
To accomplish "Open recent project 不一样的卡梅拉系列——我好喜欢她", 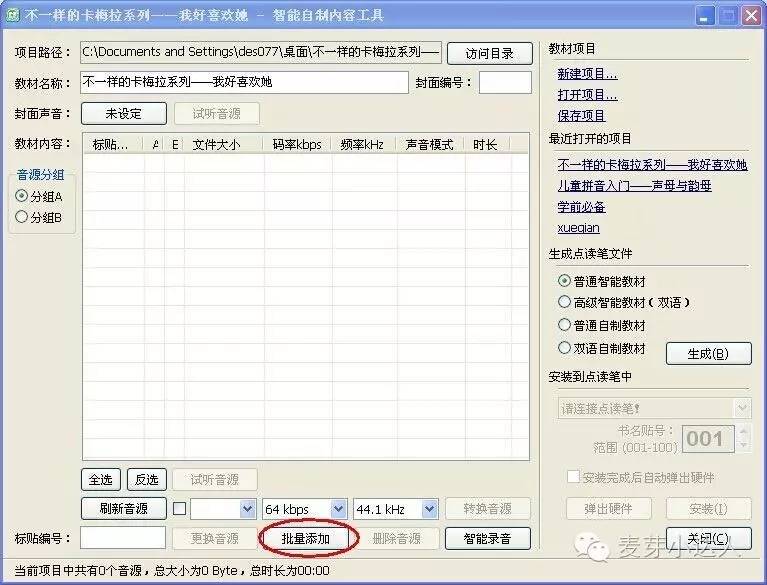I will [x=653, y=165].
